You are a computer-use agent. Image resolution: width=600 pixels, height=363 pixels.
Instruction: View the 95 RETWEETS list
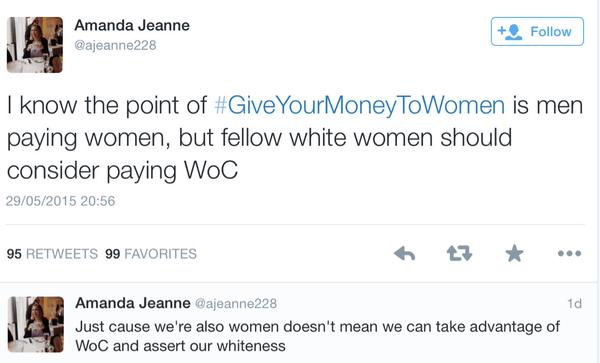click(52, 254)
